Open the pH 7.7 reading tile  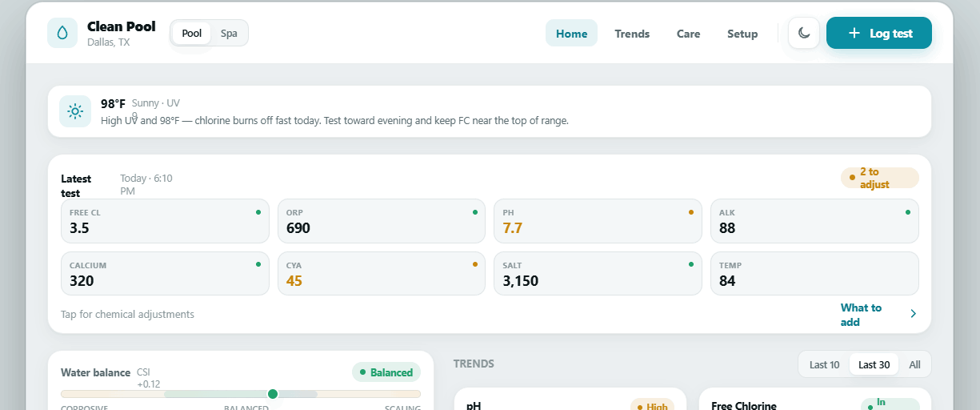(x=598, y=221)
